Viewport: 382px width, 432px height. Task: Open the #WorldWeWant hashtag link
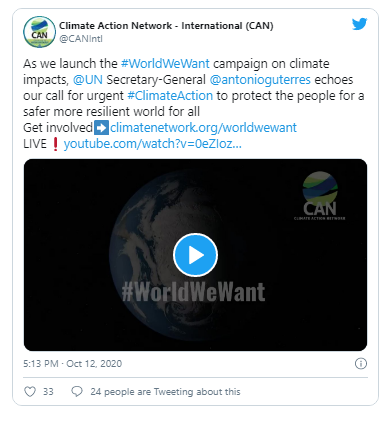[165, 63]
